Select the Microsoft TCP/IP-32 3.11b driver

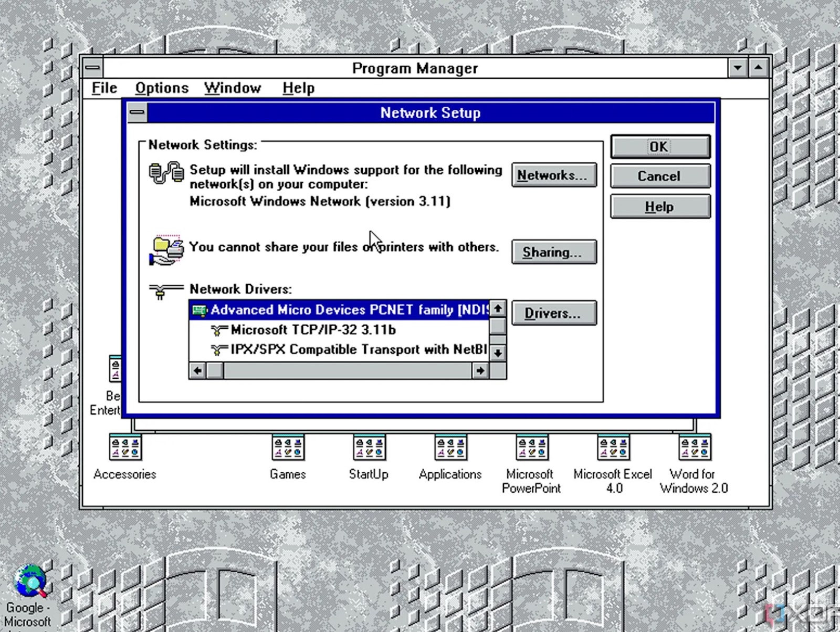[313, 330]
